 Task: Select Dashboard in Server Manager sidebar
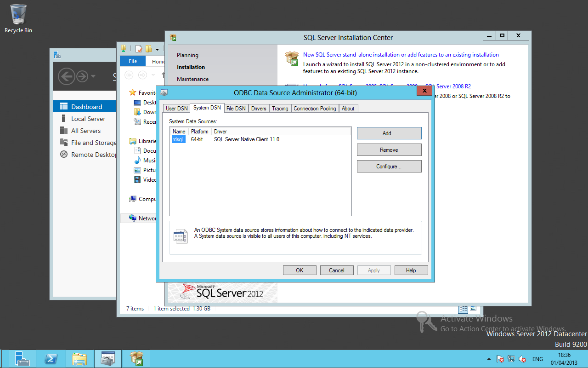(x=85, y=107)
